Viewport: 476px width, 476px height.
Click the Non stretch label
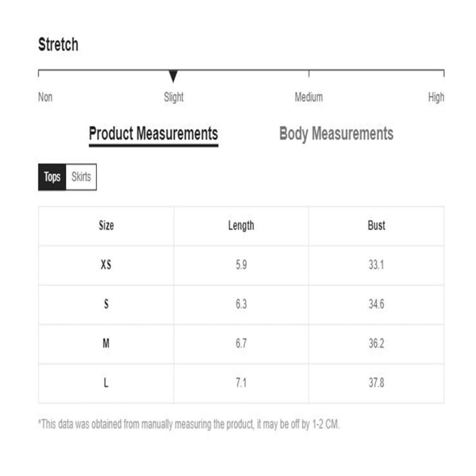coord(45,98)
